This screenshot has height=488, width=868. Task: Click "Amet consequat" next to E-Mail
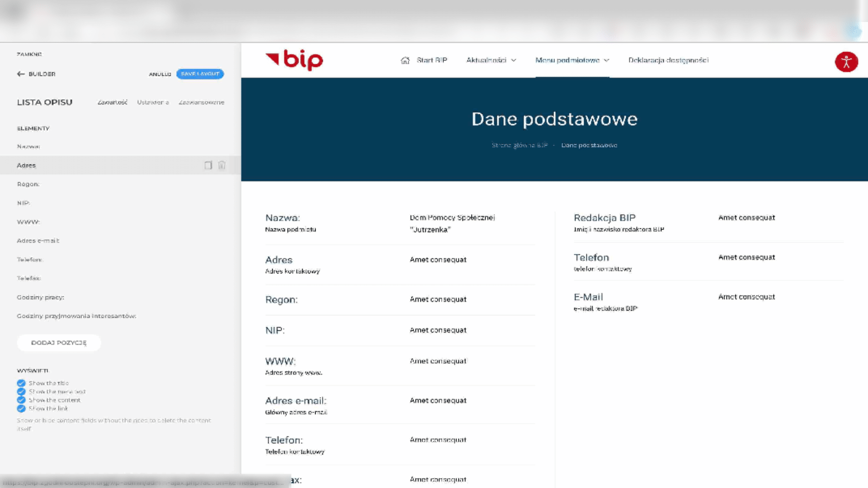tap(746, 297)
